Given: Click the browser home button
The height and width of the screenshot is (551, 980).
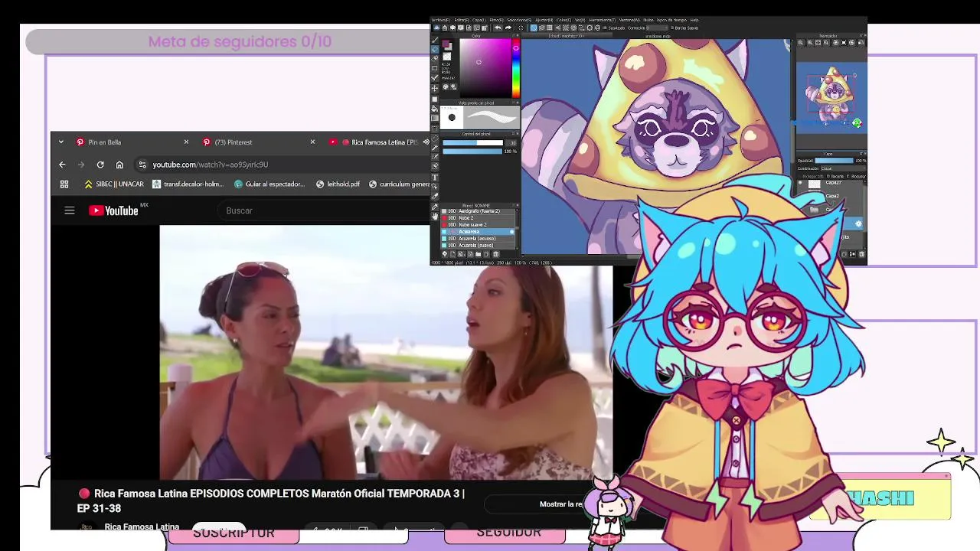Looking at the screenshot, I should pos(119,165).
